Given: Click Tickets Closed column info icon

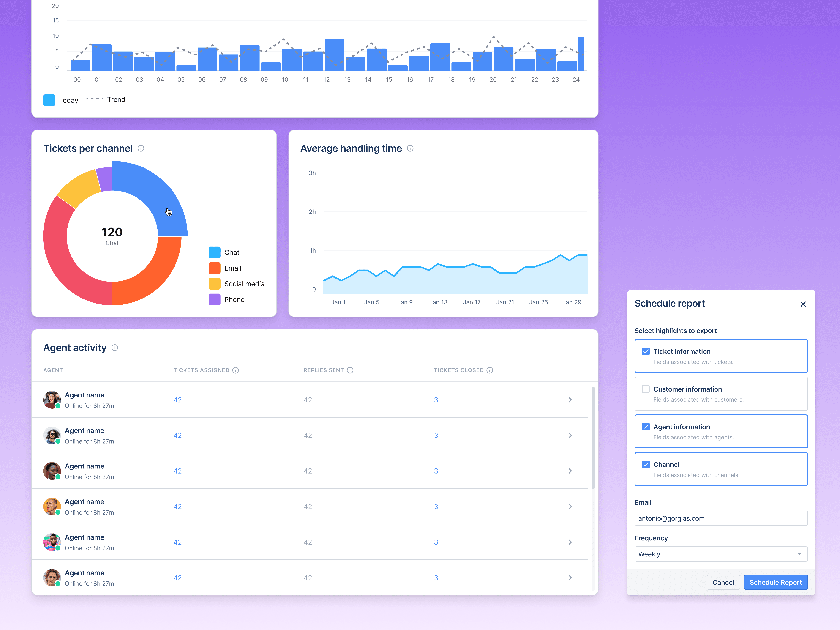Looking at the screenshot, I should [490, 370].
